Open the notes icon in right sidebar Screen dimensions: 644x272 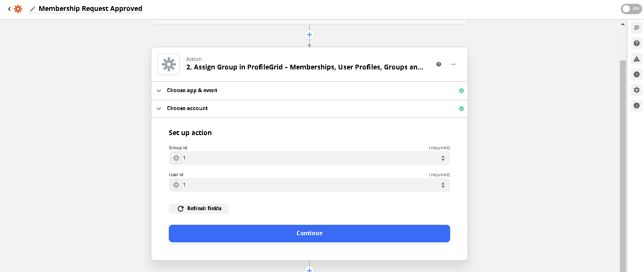coord(636,28)
